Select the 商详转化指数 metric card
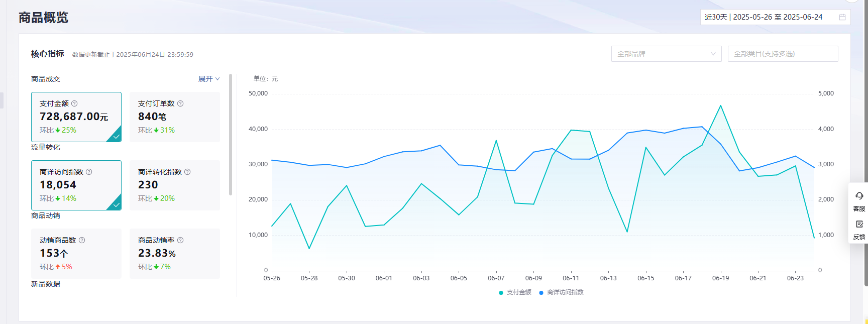 (174, 185)
